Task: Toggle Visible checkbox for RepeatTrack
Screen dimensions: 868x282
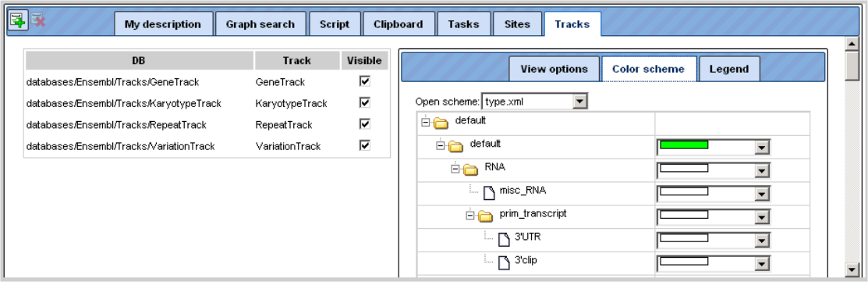Action: point(365,123)
